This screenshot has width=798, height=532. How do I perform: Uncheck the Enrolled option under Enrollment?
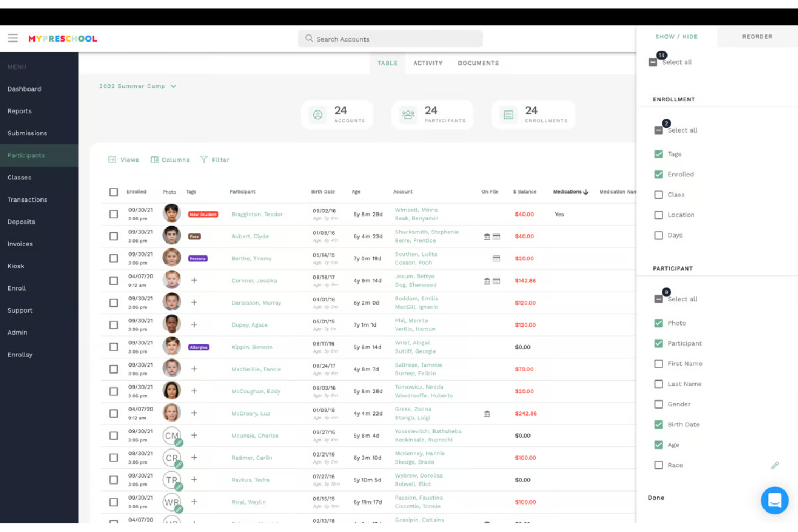[658, 174]
